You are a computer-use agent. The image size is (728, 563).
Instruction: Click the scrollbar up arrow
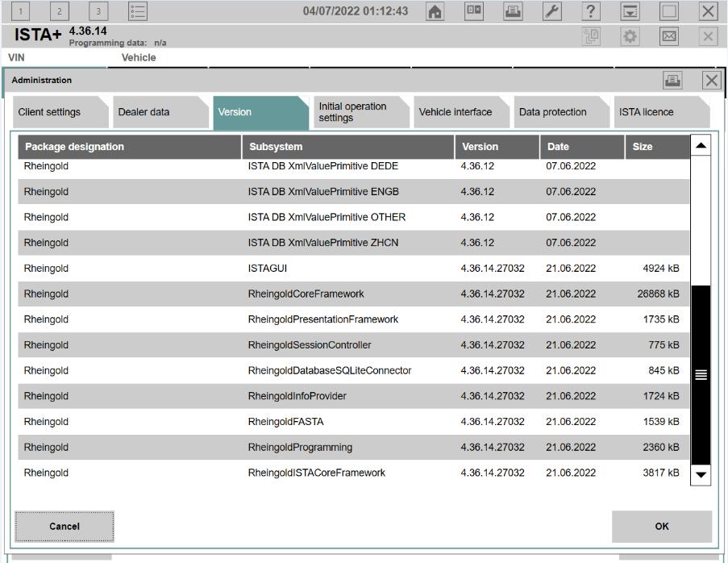(x=701, y=145)
